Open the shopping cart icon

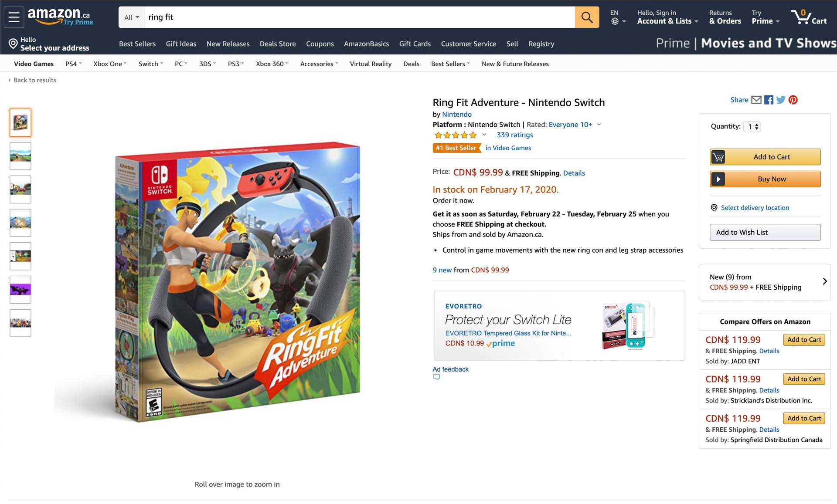click(x=809, y=17)
